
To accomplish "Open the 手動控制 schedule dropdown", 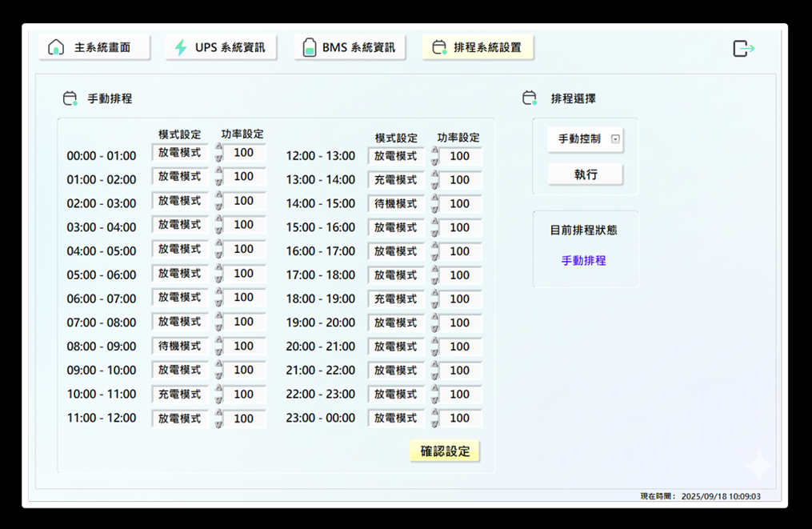I will coord(614,139).
